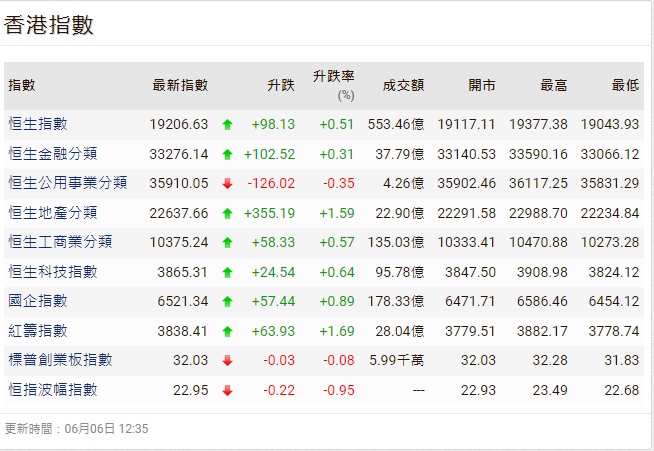Screen dimensions: 654x451
Task: Click the green up arrow in 恒生工商業分類 row
Action: [227, 242]
